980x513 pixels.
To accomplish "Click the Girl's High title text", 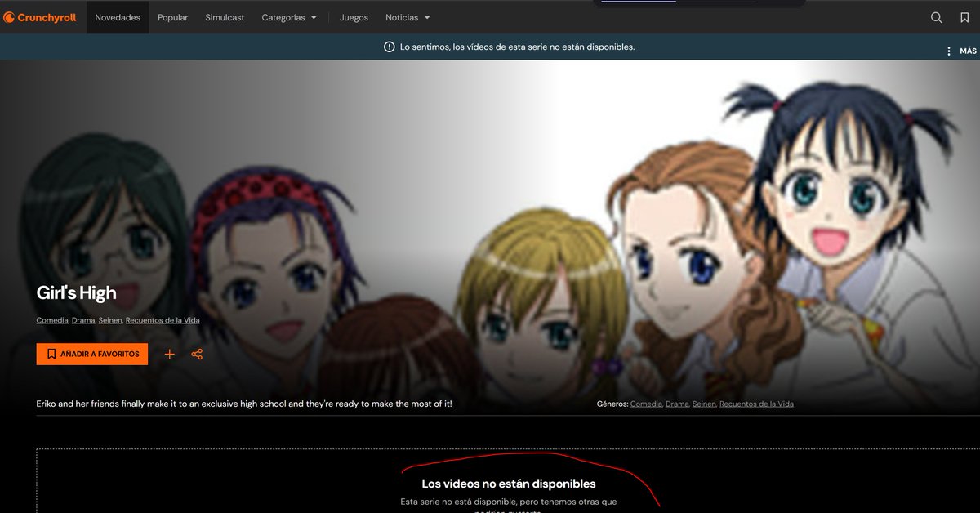I will point(77,292).
